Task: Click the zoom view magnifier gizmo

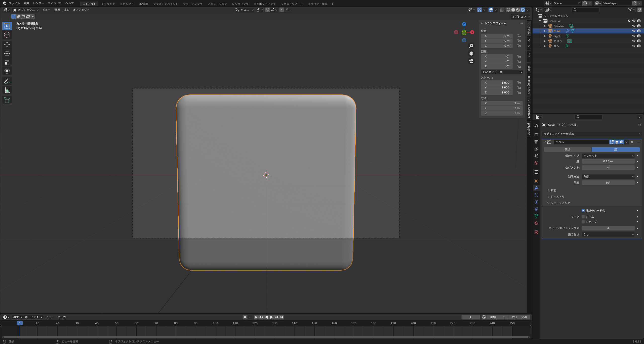Action: 471,46
